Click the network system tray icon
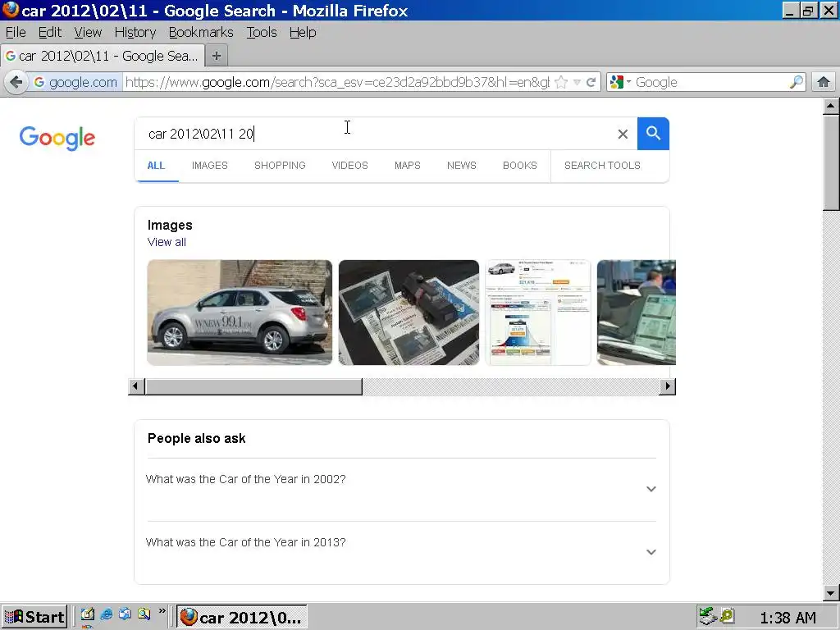 pyautogui.click(x=708, y=617)
